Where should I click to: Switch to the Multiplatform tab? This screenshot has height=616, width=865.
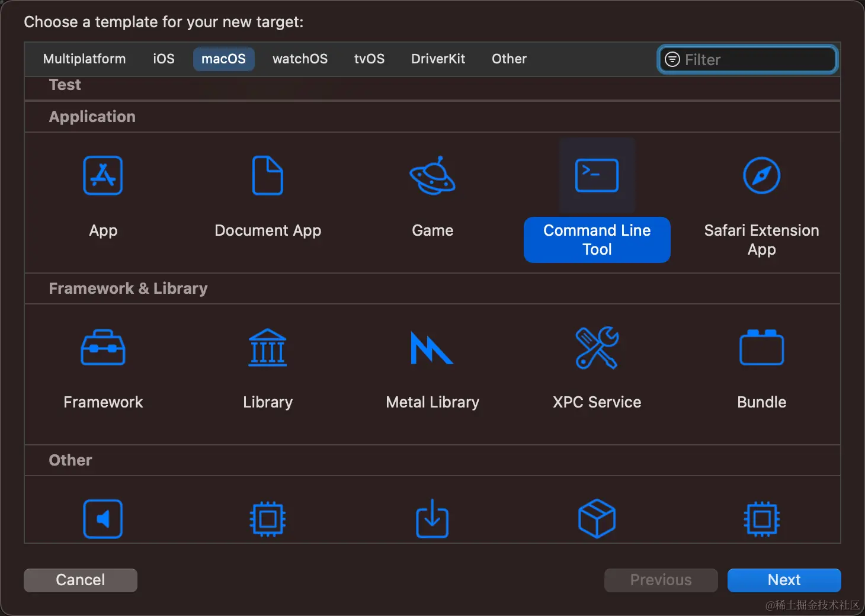click(85, 59)
